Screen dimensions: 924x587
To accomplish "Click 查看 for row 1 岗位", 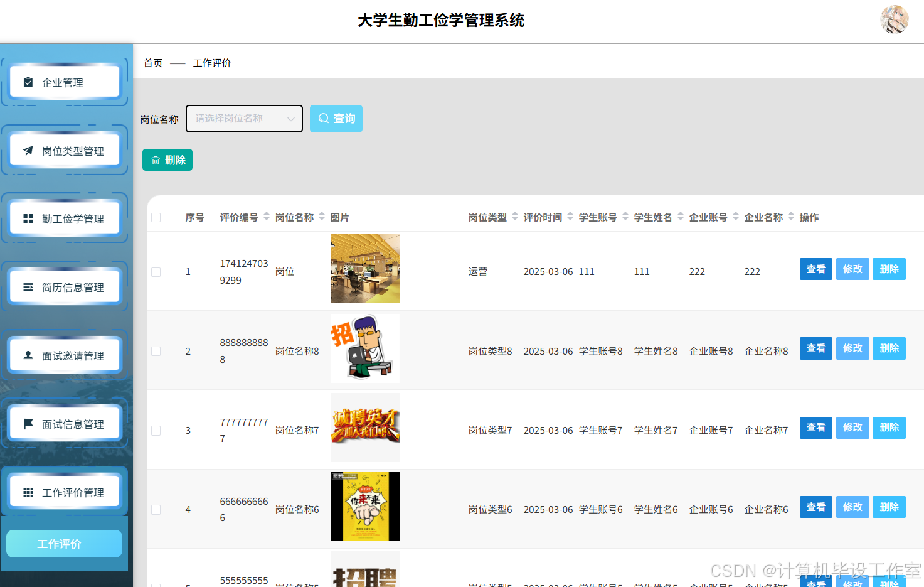I will (816, 269).
